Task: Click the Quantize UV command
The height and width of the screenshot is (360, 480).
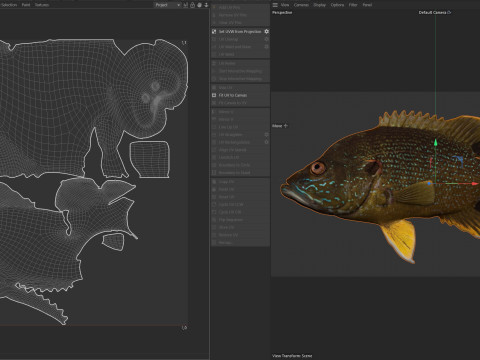Action: click(225, 157)
